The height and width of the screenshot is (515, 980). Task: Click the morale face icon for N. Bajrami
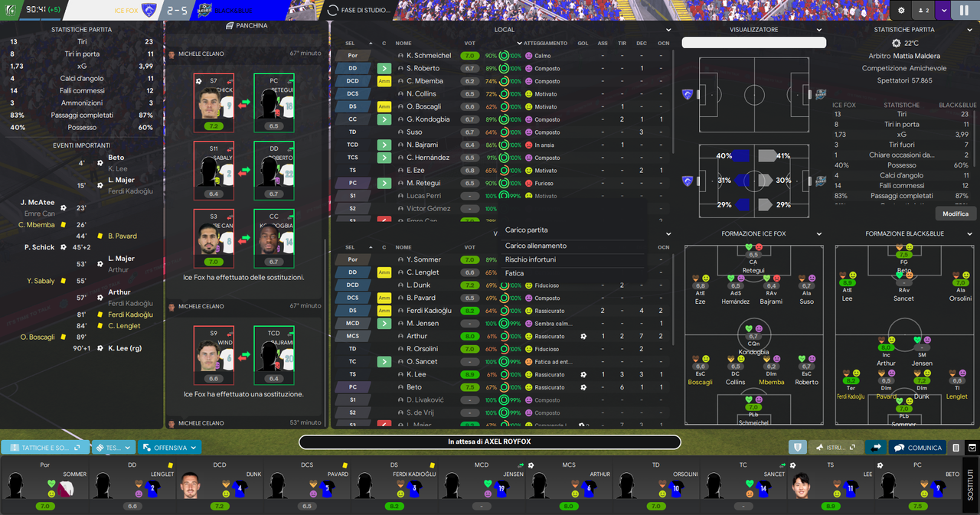coord(528,145)
